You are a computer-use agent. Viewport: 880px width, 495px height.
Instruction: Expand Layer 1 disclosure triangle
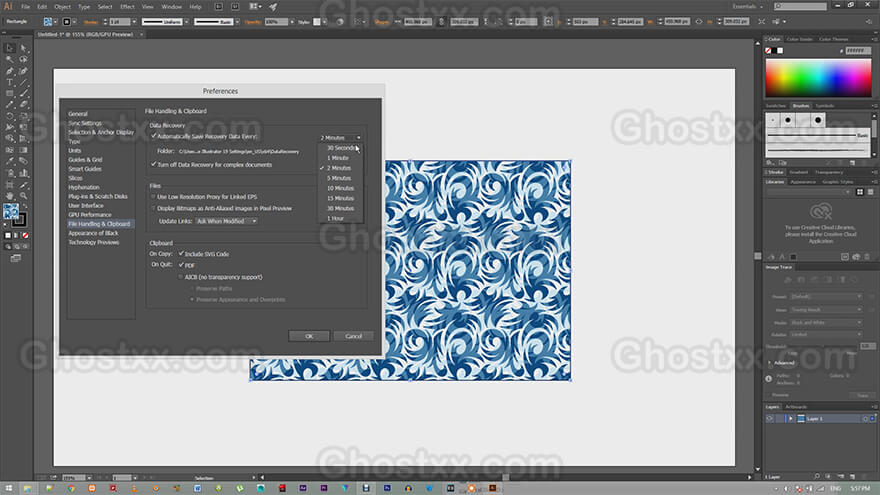click(x=790, y=419)
